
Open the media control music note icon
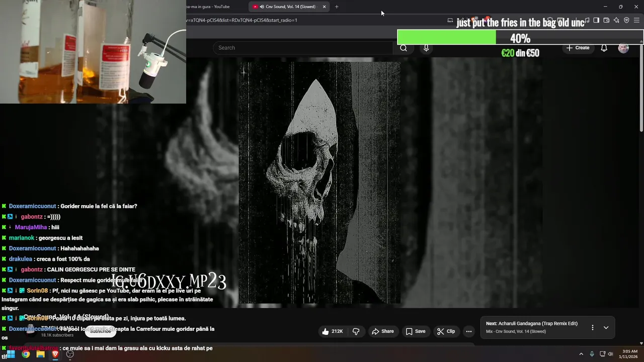point(586,20)
